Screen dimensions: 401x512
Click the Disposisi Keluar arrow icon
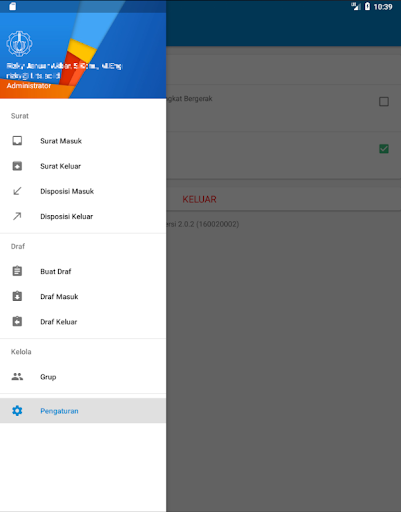(x=17, y=216)
